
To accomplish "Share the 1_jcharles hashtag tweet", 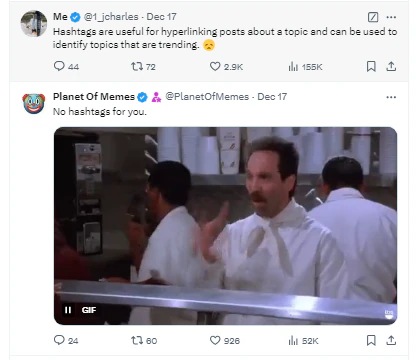I will pos(391,66).
